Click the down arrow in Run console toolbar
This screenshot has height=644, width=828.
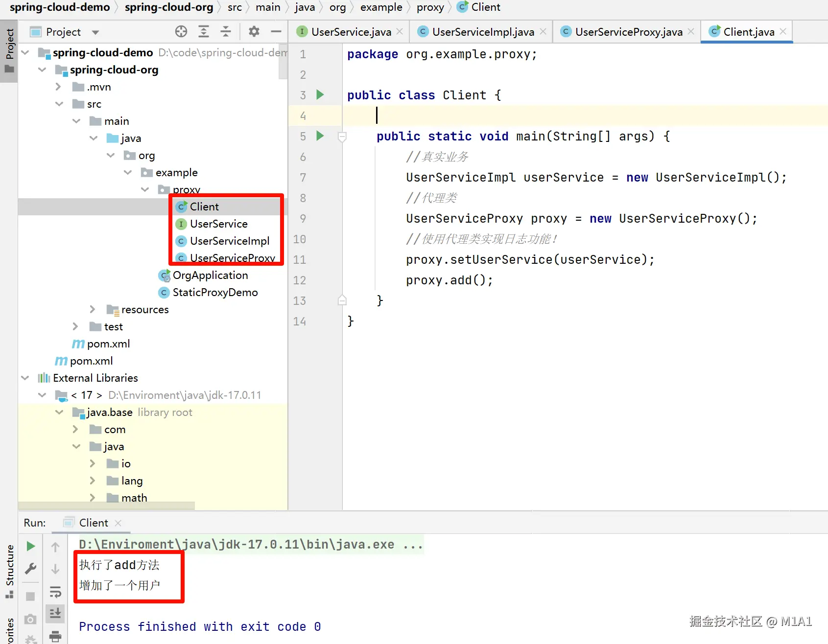(x=55, y=569)
